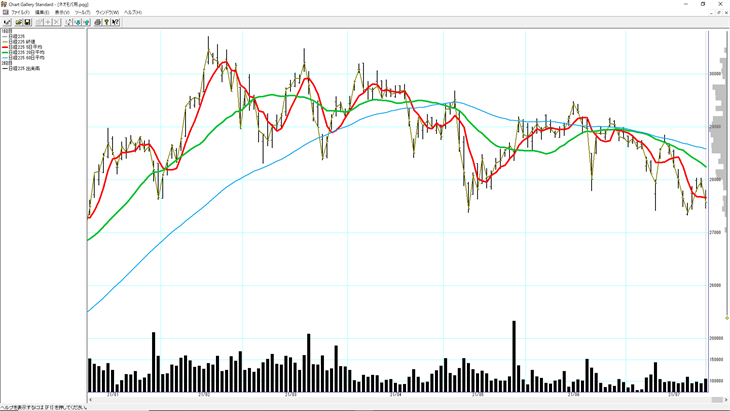Restore the inner document window
Image resolution: width=730 pixels, height=411 pixels.
pos(718,13)
